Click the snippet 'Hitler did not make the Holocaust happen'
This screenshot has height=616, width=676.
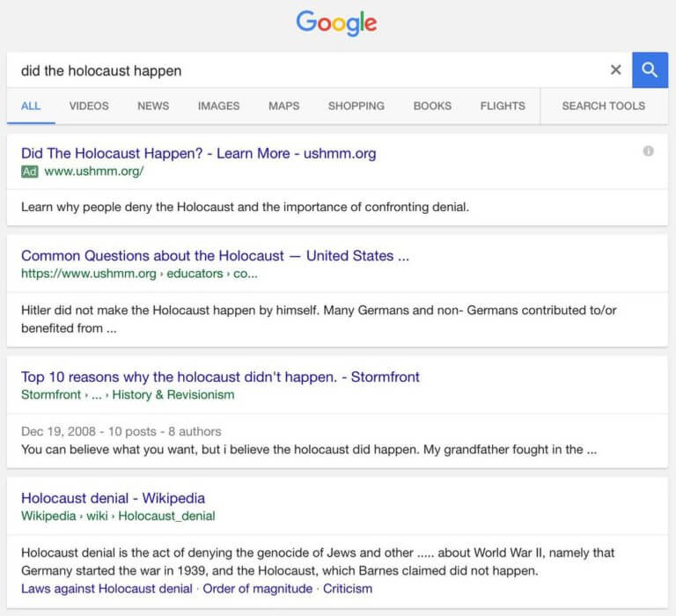tap(319, 319)
